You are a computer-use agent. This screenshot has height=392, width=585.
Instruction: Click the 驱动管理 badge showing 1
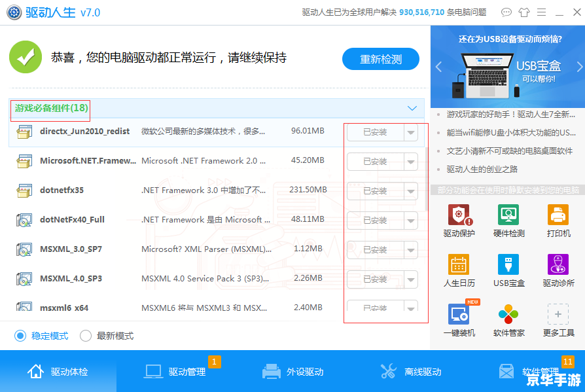click(214, 361)
